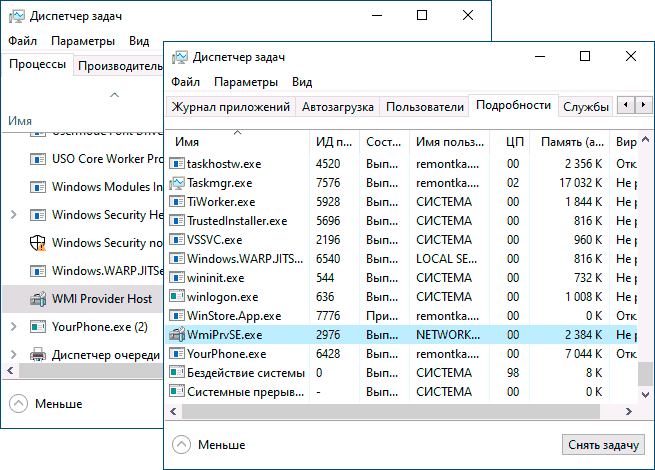Click the vertical scrollbar thumb in Details
655x470 pixels.
tap(645, 373)
